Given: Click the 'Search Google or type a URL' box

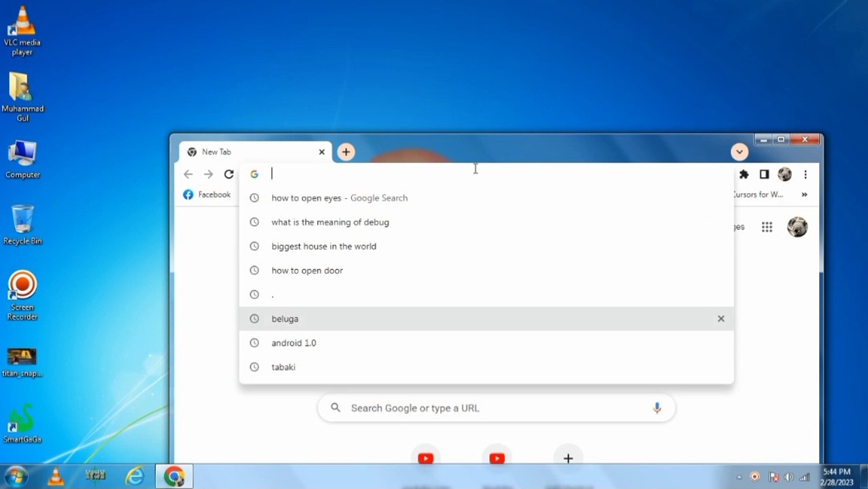Looking at the screenshot, I should (496, 408).
